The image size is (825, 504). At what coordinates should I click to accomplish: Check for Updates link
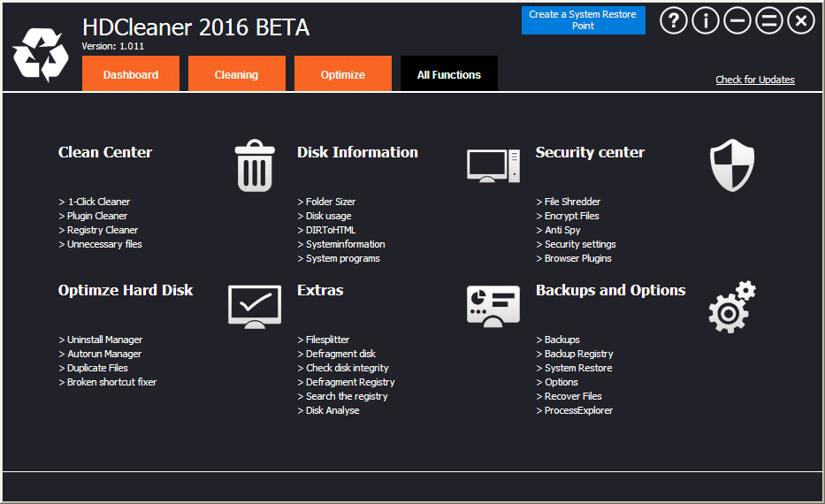click(x=755, y=80)
